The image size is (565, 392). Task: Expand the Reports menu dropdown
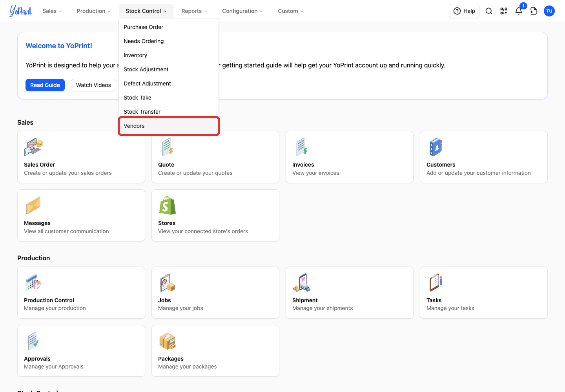[194, 11]
